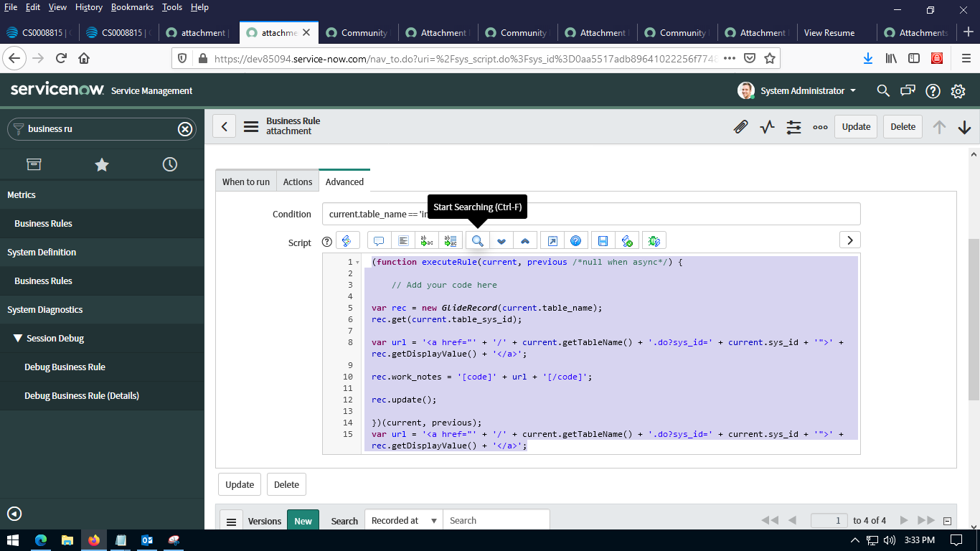Open activity stream icon in header
980x551 pixels.
pyautogui.click(x=768, y=127)
